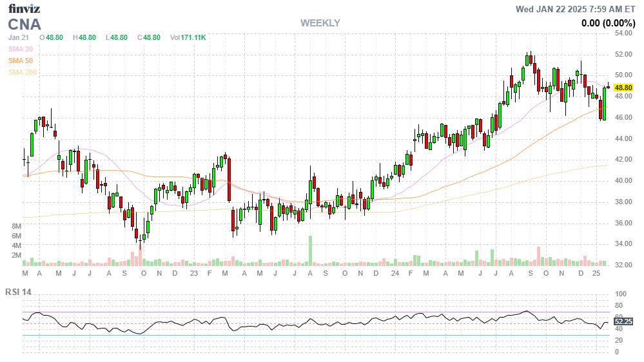644x362 pixels.
Task: Select the RSI 14 indicator label
Action: pyautogui.click(x=19, y=292)
